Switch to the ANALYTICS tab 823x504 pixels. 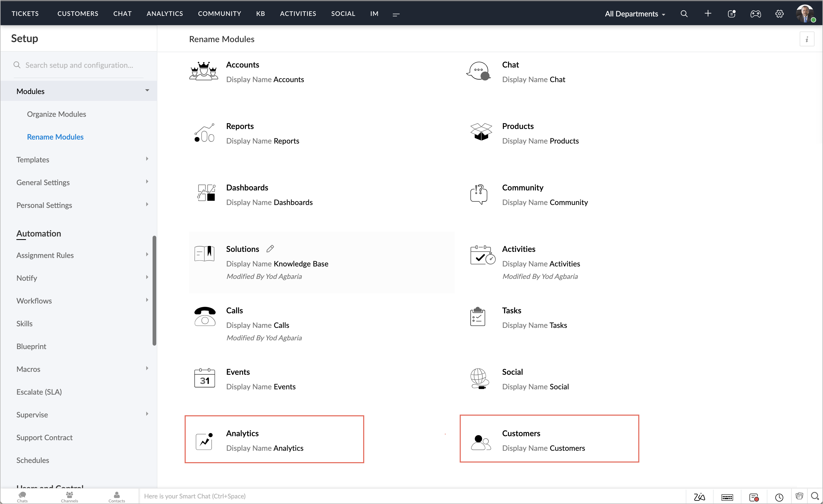pos(165,14)
